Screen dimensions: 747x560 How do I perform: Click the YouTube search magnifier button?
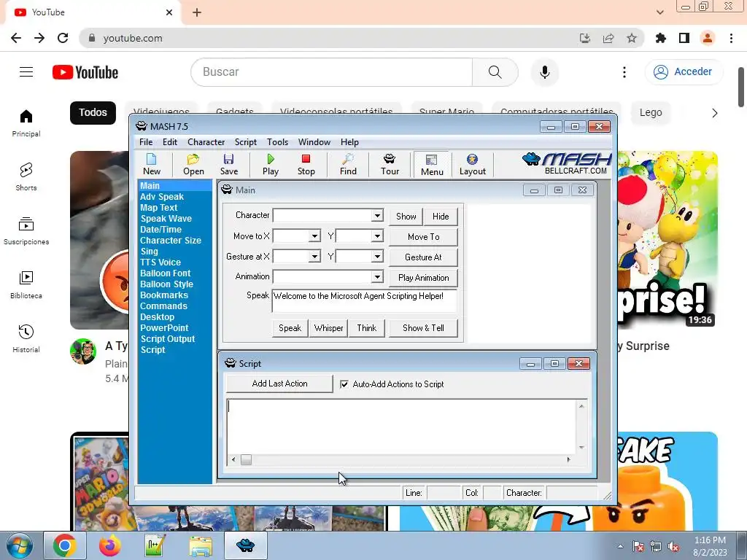pos(495,72)
